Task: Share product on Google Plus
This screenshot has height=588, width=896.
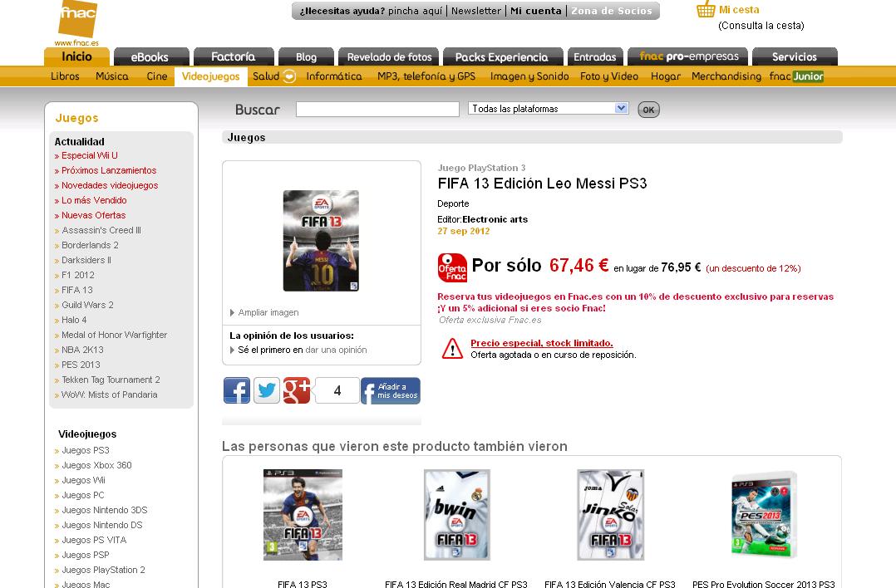Action: click(x=297, y=390)
